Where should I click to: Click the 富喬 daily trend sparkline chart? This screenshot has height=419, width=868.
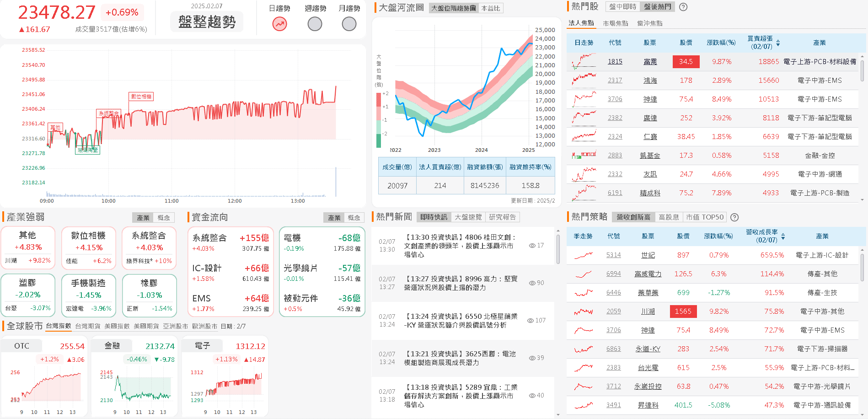click(584, 61)
